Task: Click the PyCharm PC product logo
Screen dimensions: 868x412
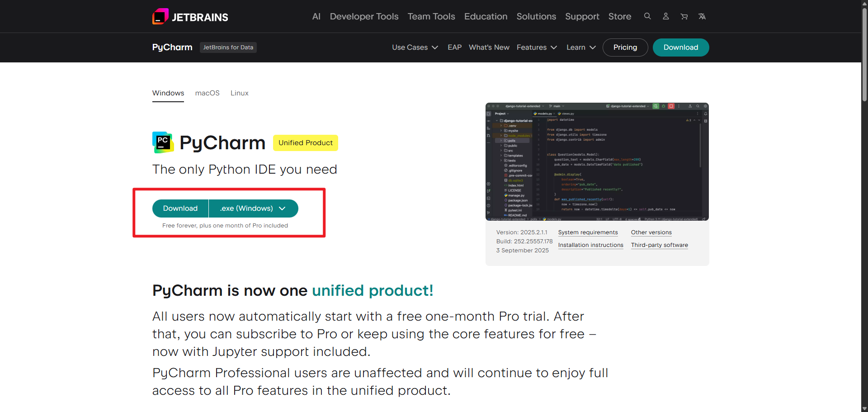Action: point(163,142)
